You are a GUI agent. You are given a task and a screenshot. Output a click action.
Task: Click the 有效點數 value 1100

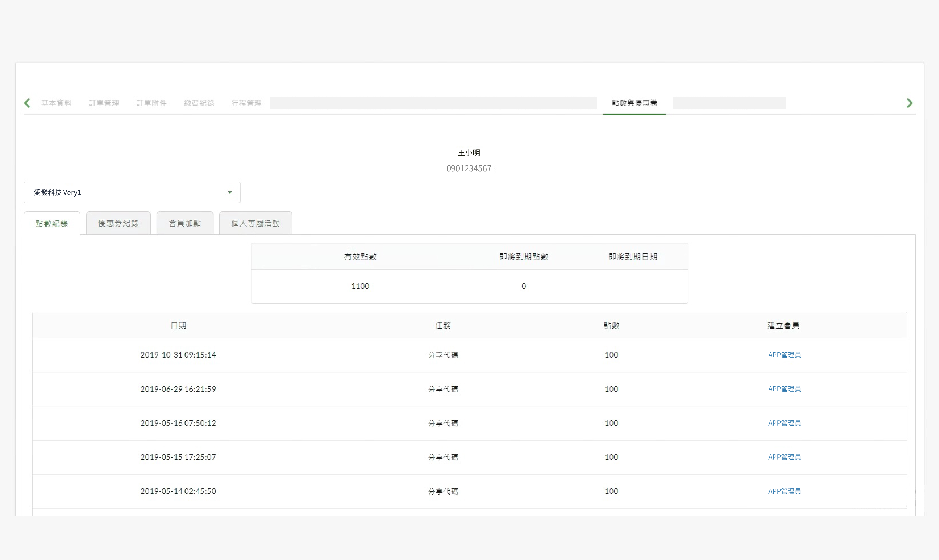point(360,286)
